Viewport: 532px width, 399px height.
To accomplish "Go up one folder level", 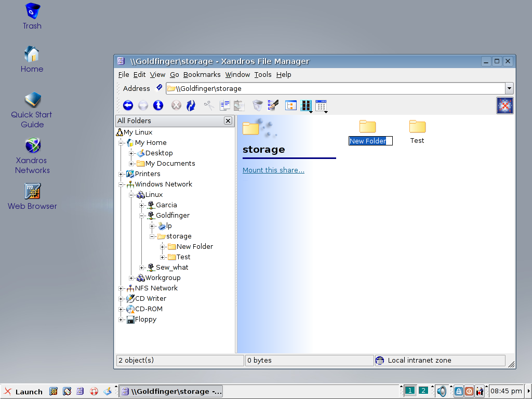I will (158, 105).
